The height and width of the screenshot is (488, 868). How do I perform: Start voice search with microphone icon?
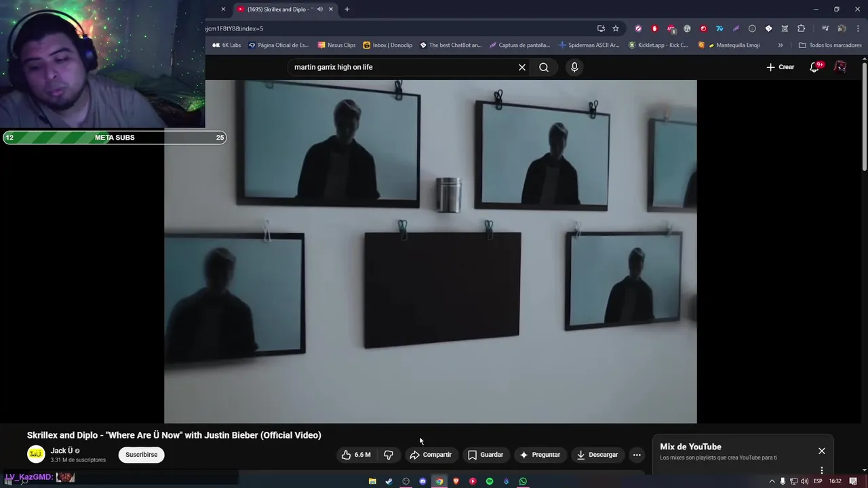(574, 67)
